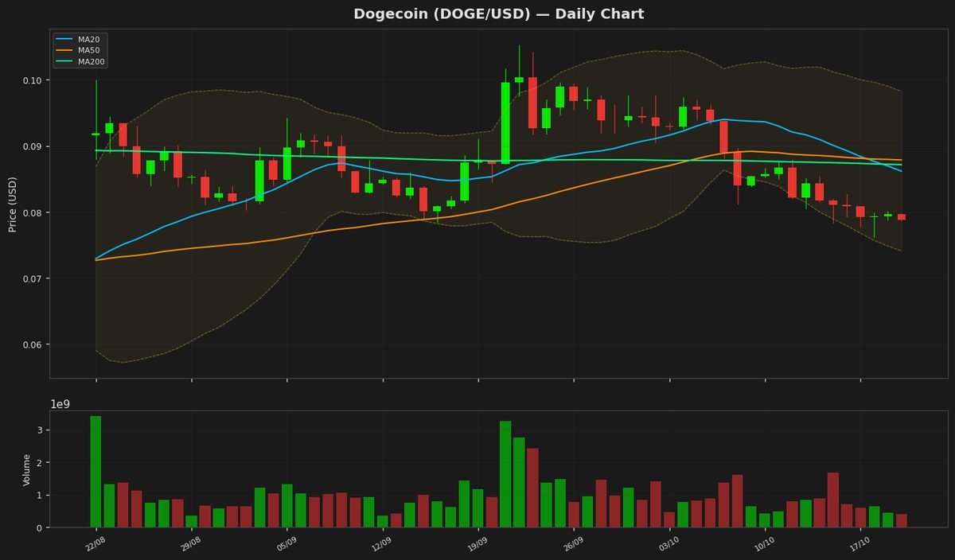Click the 0.06 price tick label
Viewport: 955px width, 560px height.
pos(33,344)
